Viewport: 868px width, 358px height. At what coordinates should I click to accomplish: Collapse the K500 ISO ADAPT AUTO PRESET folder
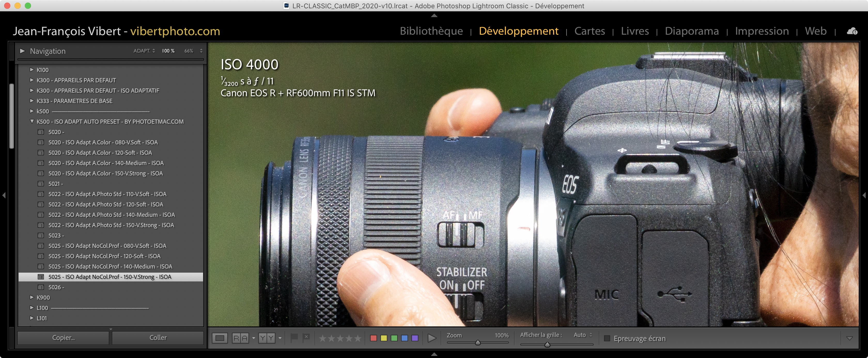tap(32, 122)
